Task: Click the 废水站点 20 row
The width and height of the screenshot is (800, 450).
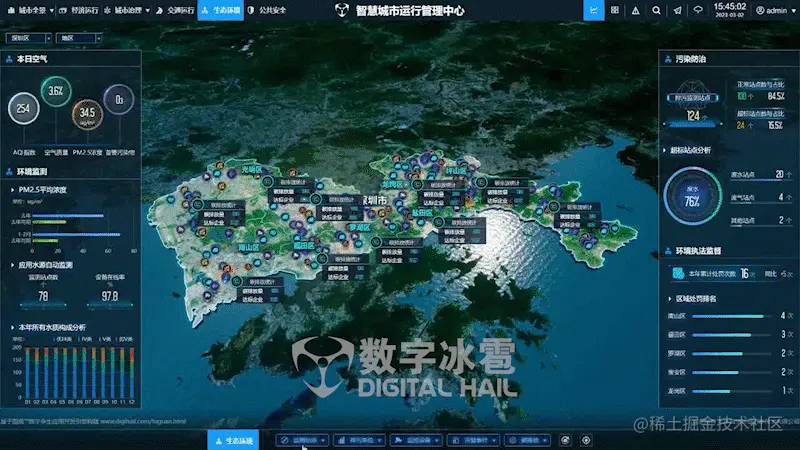Action: [x=761, y=175]
